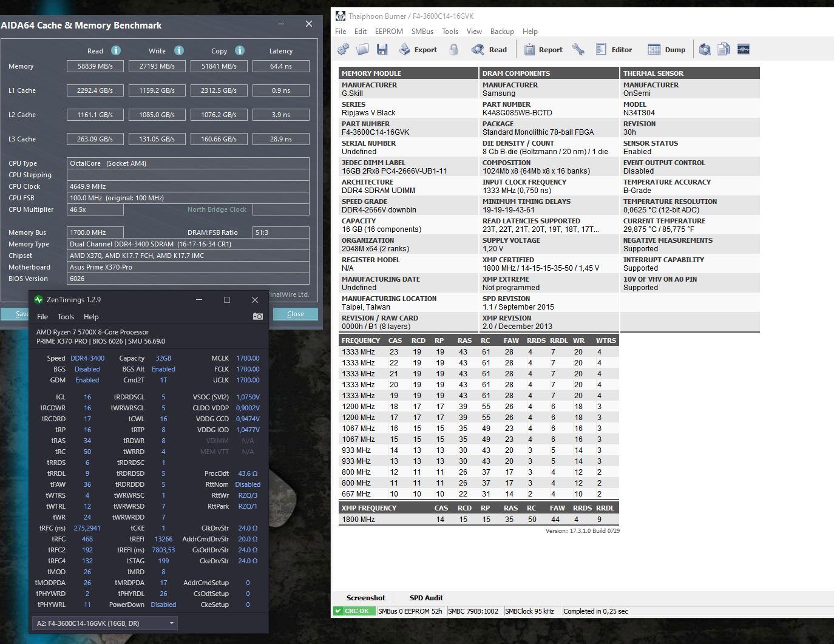Screen dimensions: 834x644
Task: Click the CPU Clock field 4649.9 MHz
Action: tap(188, 186)
